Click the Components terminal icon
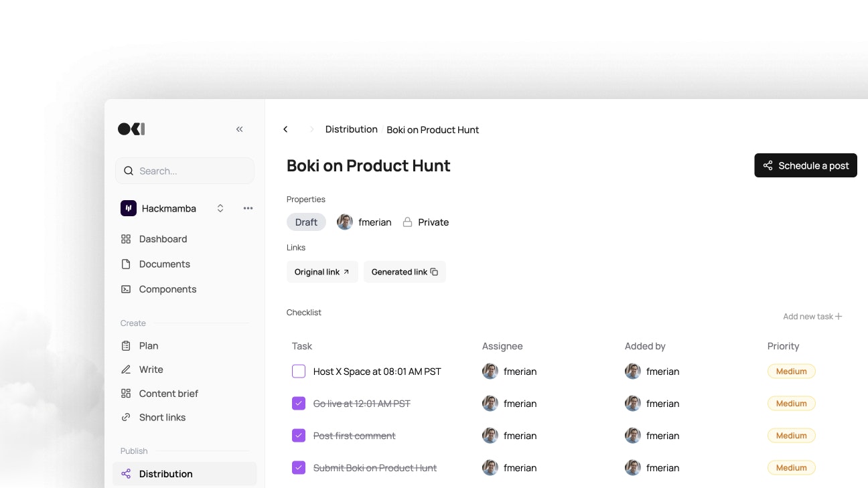 tap(126, 289)
